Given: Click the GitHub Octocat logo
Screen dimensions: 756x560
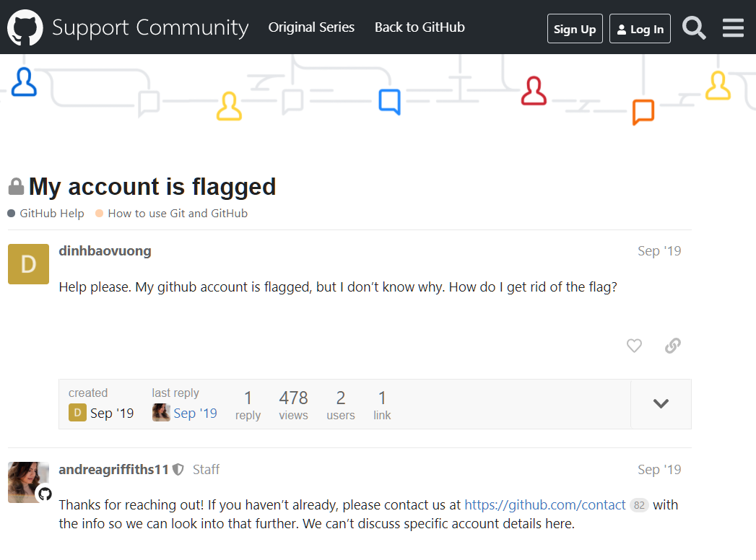Looking at the screenshot, I should pyautogui.click(x=25, y=27).
